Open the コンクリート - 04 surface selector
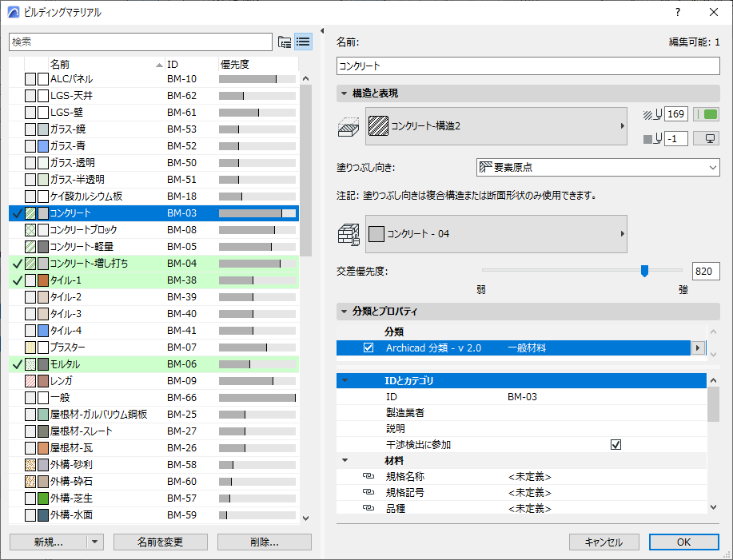This screenshot has height=560, width=733. 496,234
